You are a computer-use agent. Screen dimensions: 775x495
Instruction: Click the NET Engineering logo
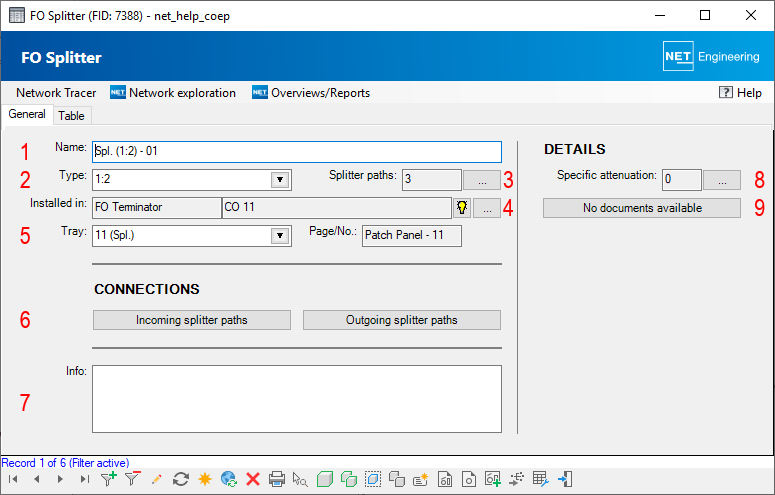point(711,56)
